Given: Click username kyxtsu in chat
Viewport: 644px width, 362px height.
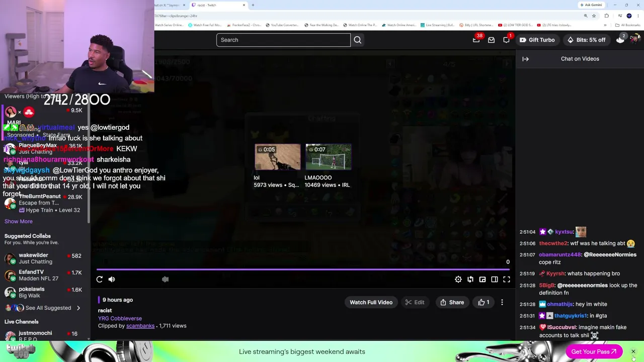Looking at the screenshot, I should coord(564,232).
